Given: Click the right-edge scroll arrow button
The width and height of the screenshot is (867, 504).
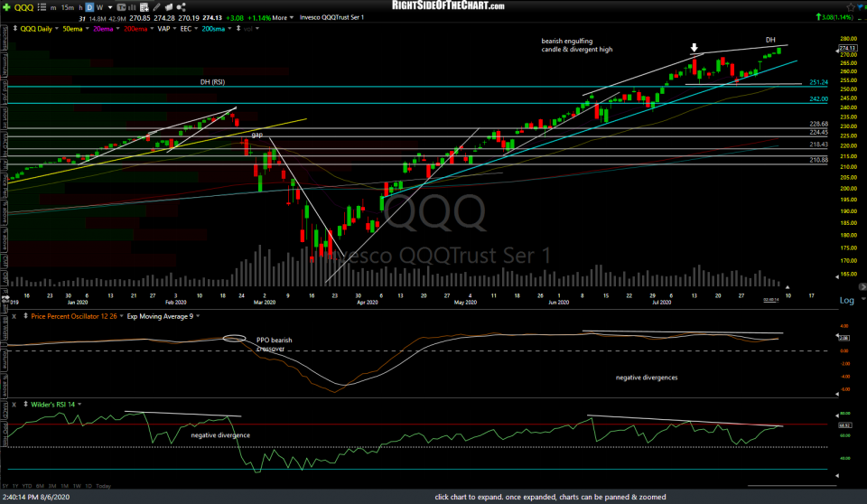Looking at the screenshot, I should tap(862, 286).
